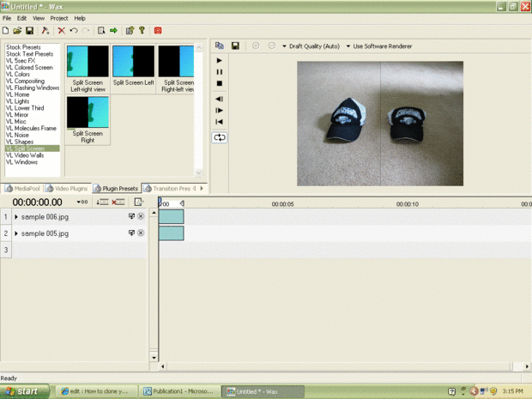This screenshot has height=399, width=532.
Task: Toggle mute circle on sample 005.jpg track
Action: pos(141,233)
